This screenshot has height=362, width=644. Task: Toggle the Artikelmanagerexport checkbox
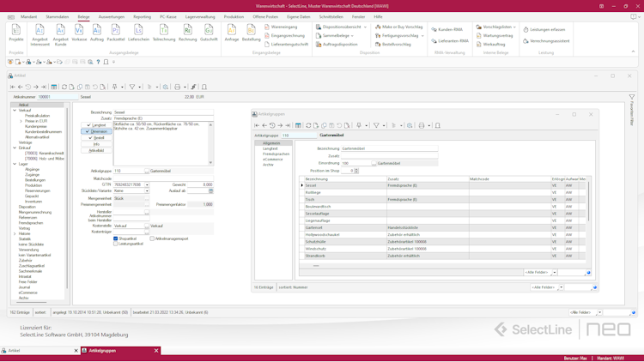152,238
